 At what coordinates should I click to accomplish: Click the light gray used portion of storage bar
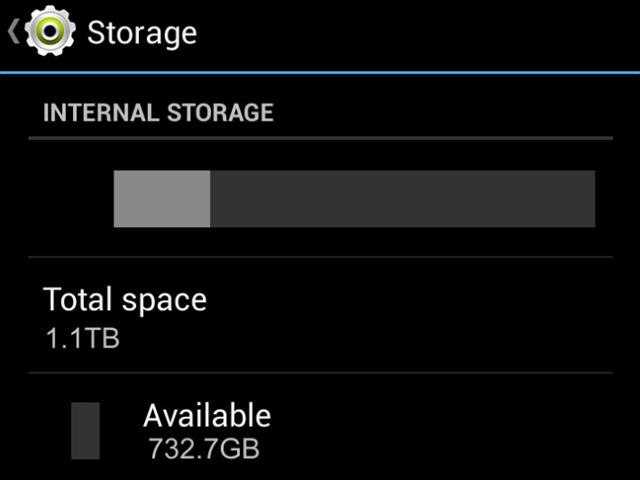[162, 199]
